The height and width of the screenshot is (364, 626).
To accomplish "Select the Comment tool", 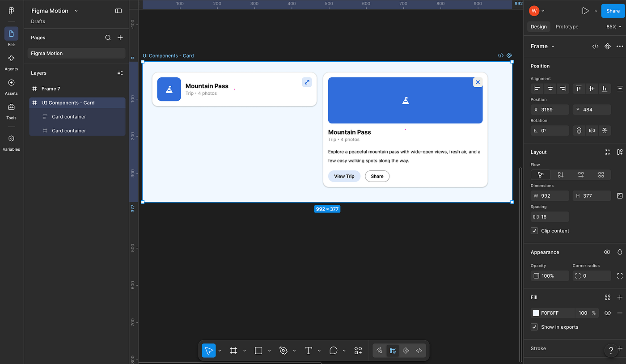I will (x=333, y=351).
